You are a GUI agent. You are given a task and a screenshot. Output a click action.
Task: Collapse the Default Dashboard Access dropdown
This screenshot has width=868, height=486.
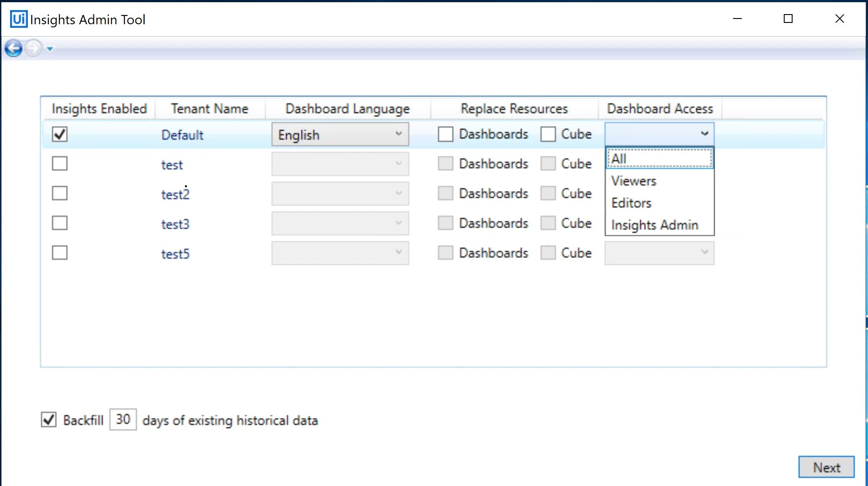click(x=659, y=134)
